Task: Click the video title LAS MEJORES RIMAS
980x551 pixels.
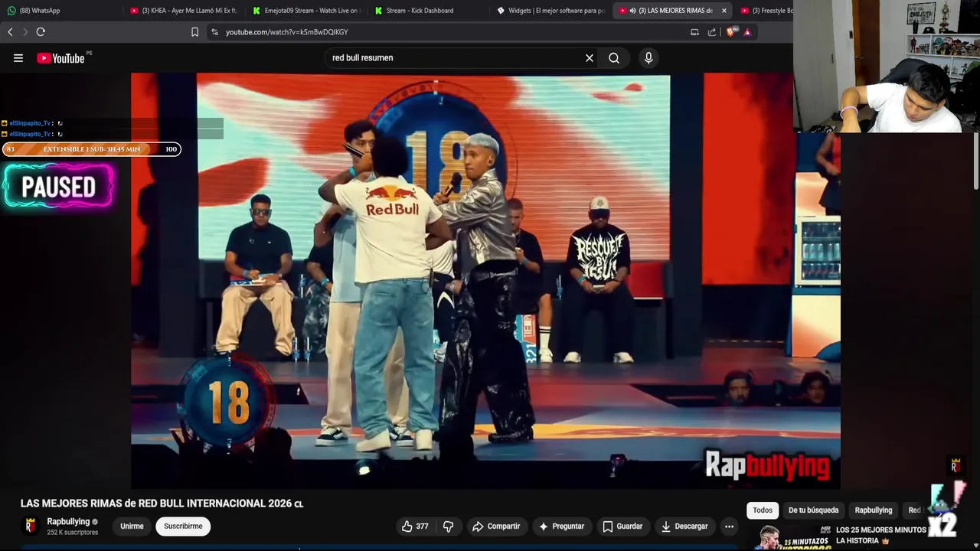Action: pos(162,504)
